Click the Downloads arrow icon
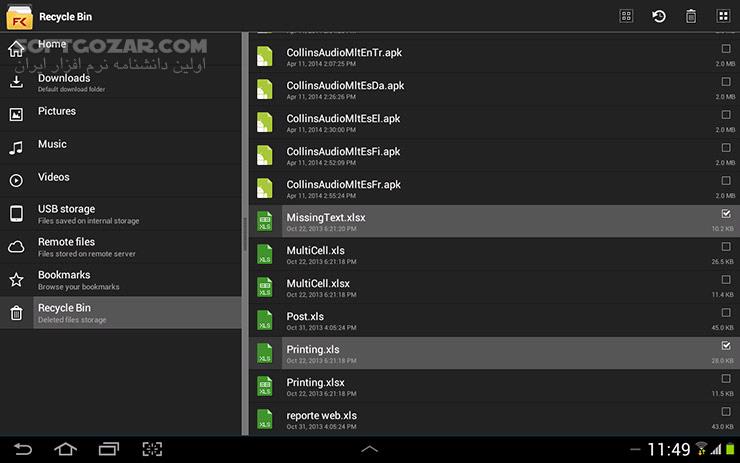 (16, 82)
